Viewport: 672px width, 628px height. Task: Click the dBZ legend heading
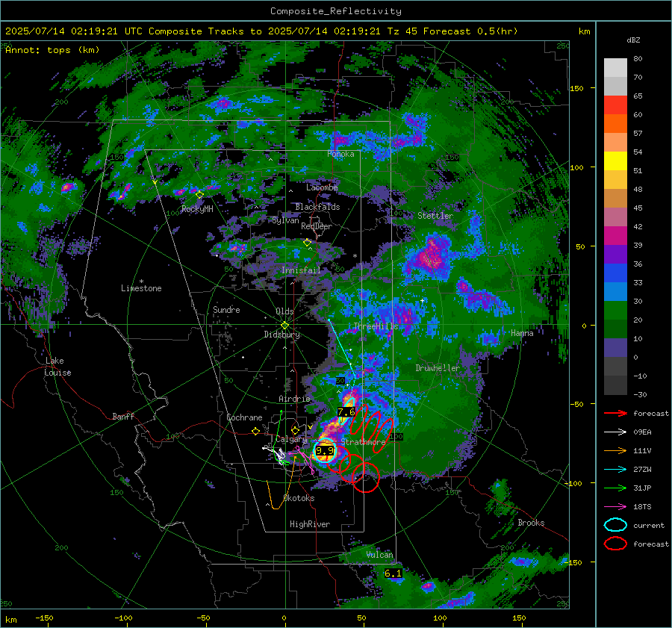point(633,40)
